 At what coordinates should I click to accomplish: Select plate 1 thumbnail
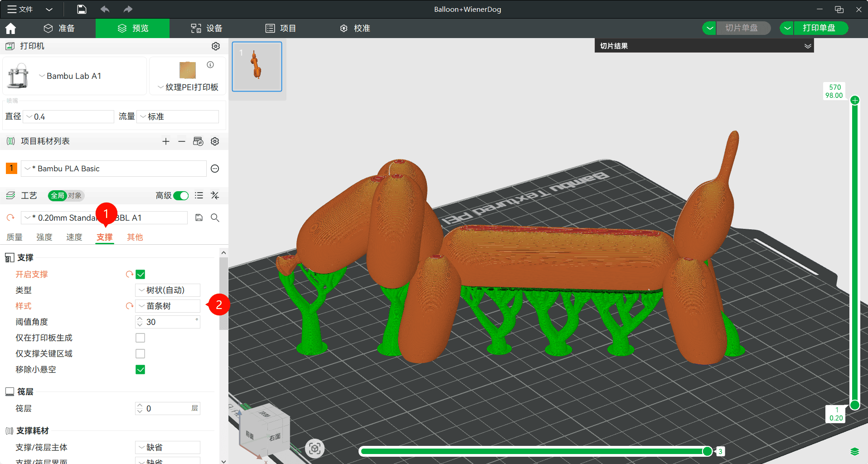(x=257, y=67)
